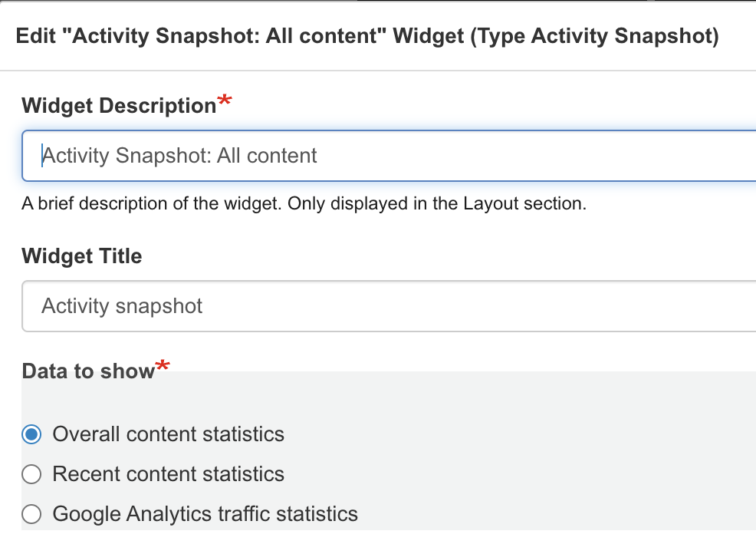Select the Overall content statistics radio button
The width and height of the screenshot is (756, 554).
click(31, 434)
